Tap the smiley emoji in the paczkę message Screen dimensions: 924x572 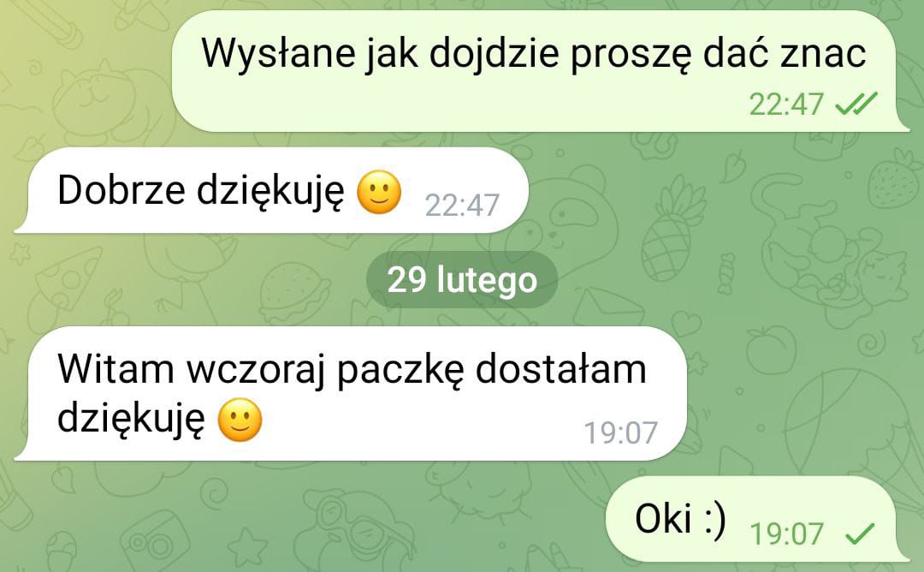[x=240, y=420]
